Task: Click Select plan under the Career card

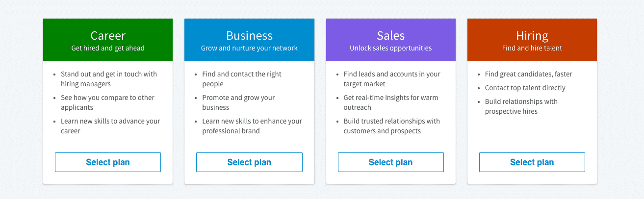Action: (108, 162)
